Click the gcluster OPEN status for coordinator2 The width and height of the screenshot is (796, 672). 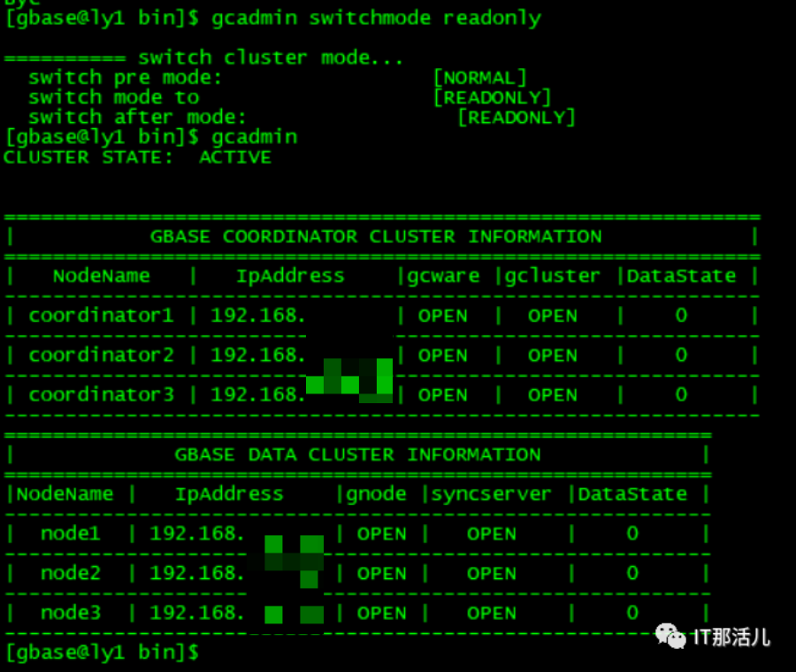tap(552, 355)
